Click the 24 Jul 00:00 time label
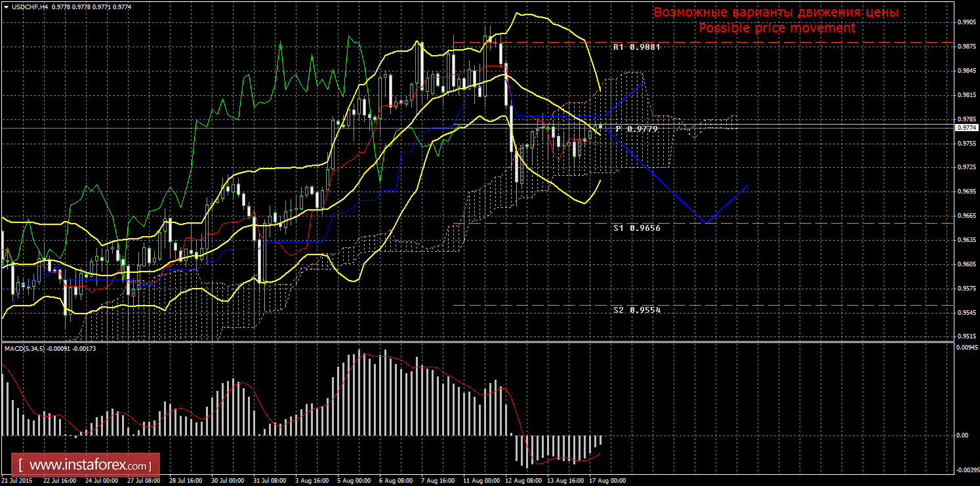Viewport: 980px width, 486px height. click(102, 481)
